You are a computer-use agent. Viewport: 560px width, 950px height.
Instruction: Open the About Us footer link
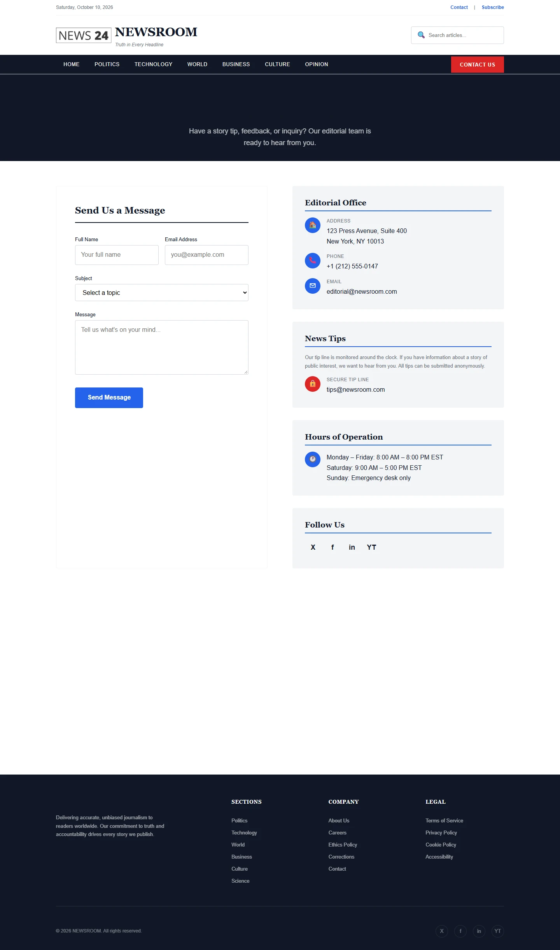pos(339,820)
